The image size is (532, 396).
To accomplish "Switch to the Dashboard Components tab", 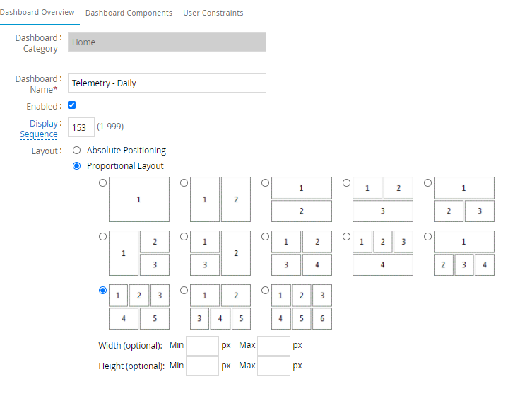I will coord(129,13).
